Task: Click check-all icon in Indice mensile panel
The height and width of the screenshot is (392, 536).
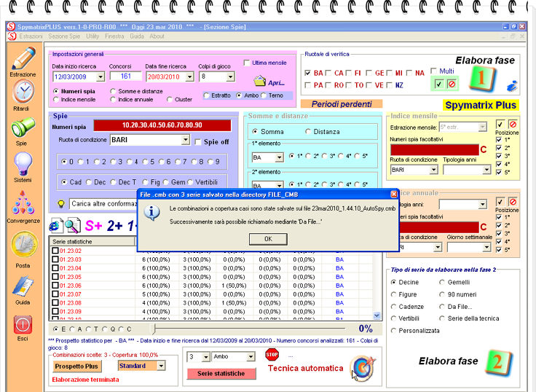Action: [500, 124]
